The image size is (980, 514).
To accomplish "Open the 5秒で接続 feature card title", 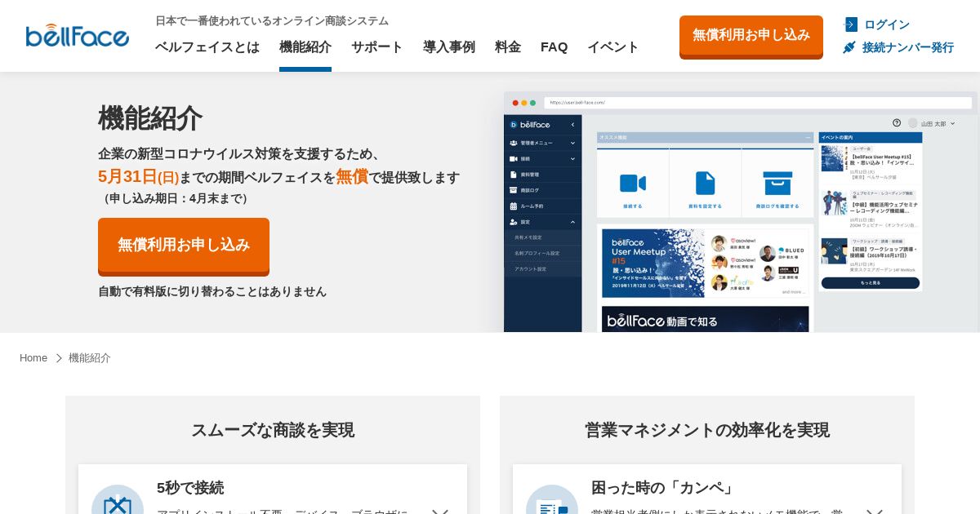I will [x=190, y=487].
